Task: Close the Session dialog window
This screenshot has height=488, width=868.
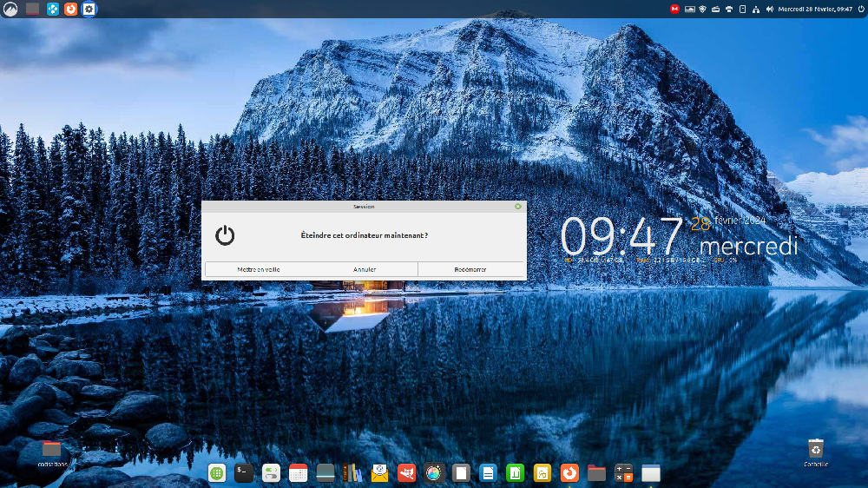Action: [518, 207]
